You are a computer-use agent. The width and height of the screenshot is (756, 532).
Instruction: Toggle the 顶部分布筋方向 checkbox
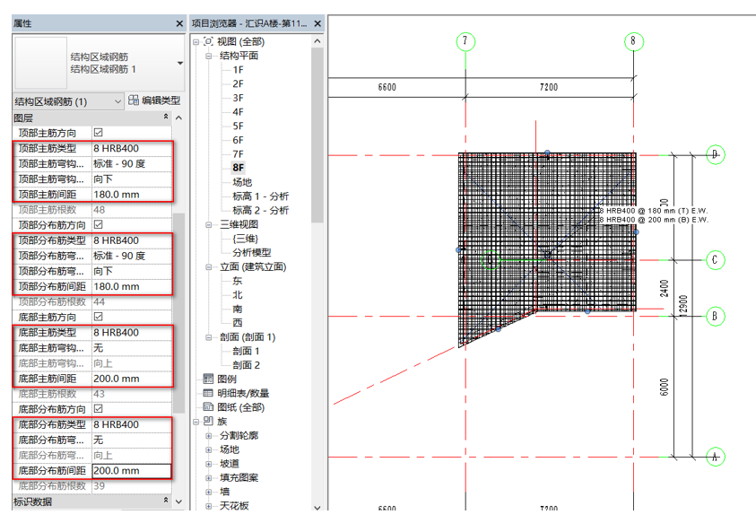click(x=99, y=225)
